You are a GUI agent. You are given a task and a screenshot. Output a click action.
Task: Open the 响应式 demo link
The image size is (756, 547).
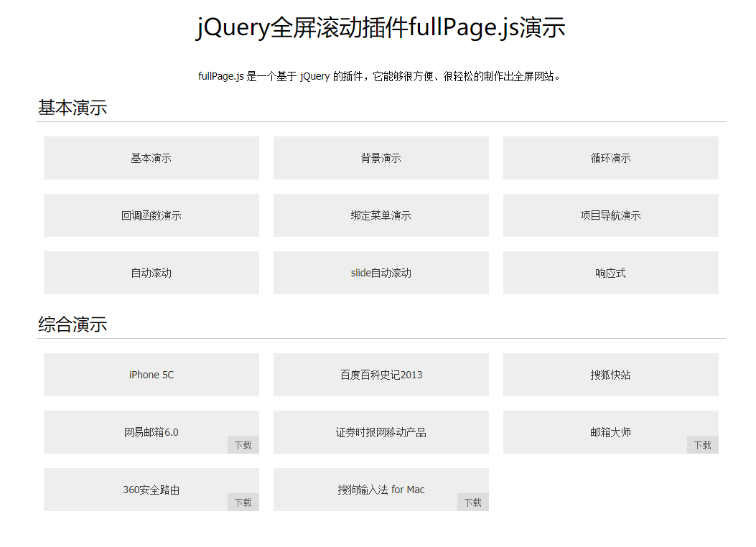(x=610, y=273)
